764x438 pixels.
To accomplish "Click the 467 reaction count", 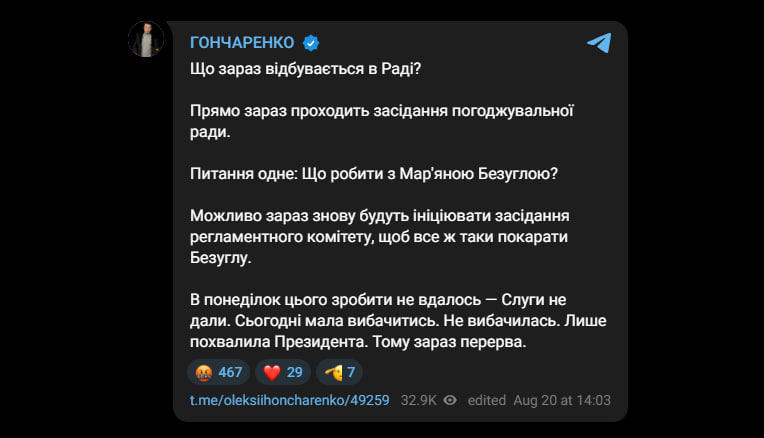I will (x=230, y=373).
